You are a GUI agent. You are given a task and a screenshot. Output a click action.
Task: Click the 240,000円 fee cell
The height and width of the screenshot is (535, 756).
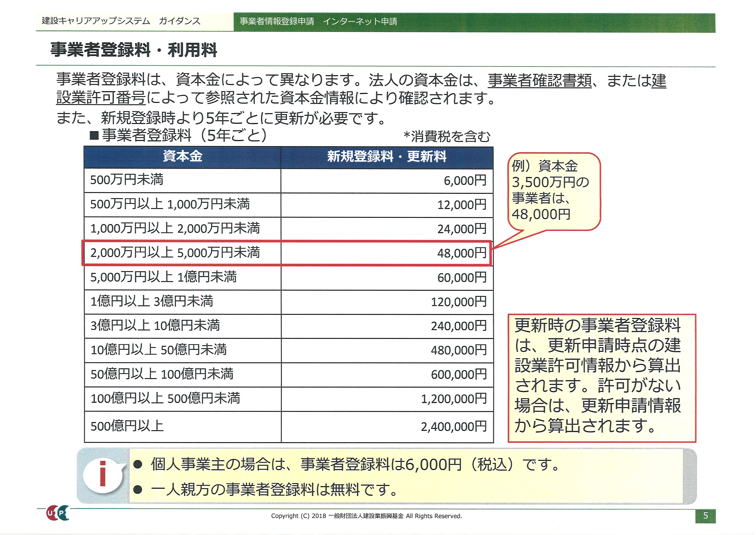387,326
